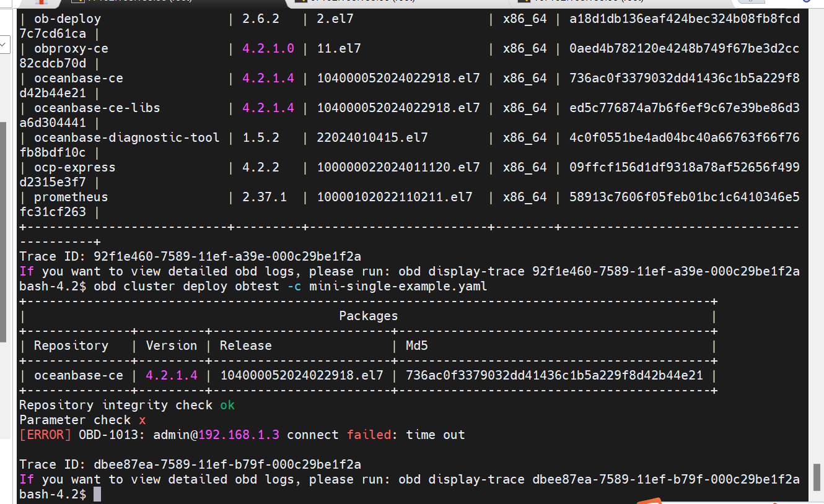Click the Trace ID dbee87ea line
The image size is (824, 504).
pos(190,464)
